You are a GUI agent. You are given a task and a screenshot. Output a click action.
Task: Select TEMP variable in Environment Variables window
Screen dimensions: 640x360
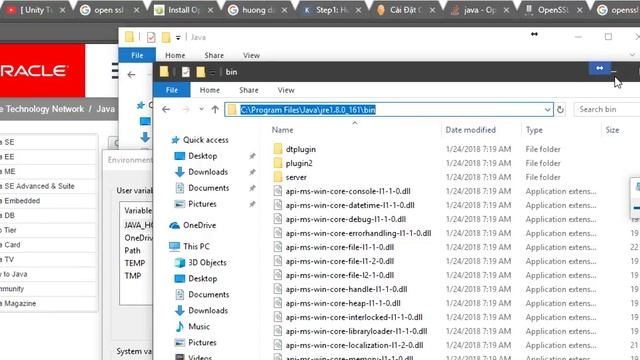click(x=135, y=263)
